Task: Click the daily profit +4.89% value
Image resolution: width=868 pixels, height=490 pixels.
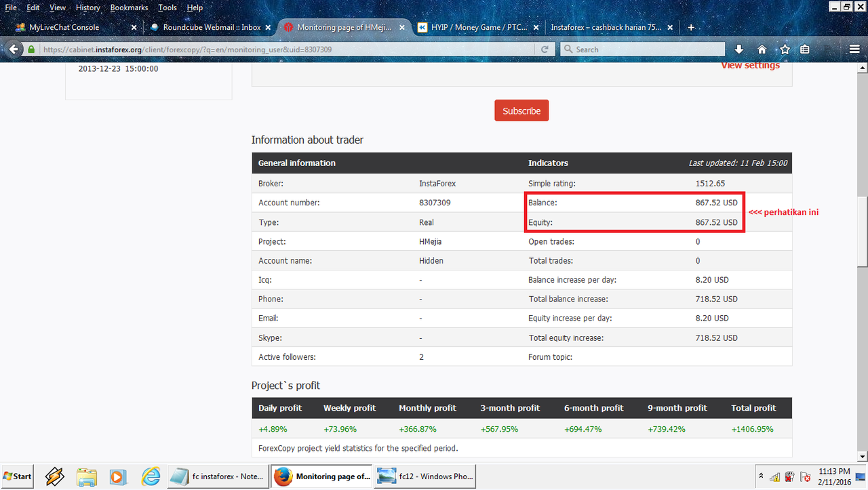Action: click(x=273, y=429)
